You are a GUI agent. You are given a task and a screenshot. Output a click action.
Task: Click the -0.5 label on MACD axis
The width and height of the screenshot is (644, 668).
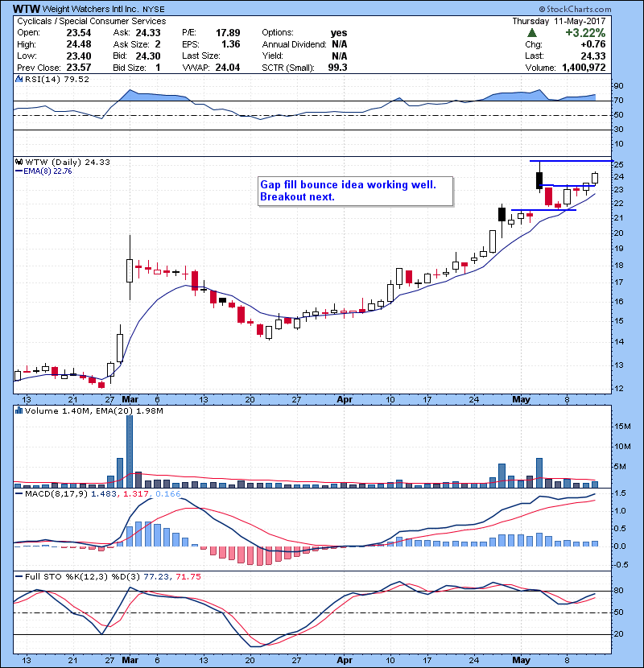coord(621,565)
